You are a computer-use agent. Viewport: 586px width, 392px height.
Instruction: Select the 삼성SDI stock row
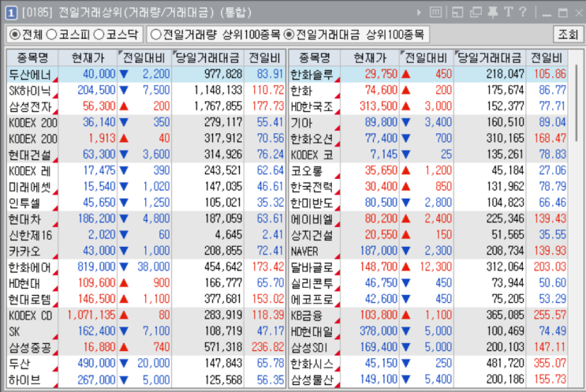coord(428,348)
